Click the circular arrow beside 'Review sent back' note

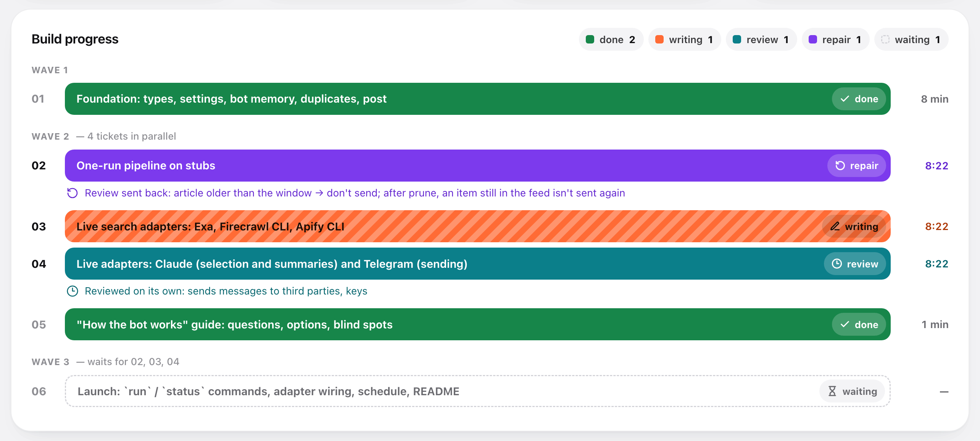(x=73, y=193)
